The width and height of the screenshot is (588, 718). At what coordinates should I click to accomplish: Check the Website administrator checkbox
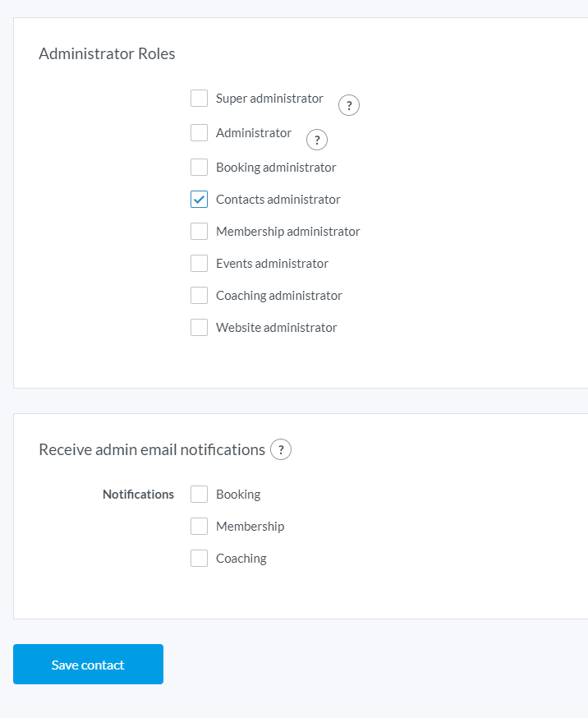[x=199, y=328]
